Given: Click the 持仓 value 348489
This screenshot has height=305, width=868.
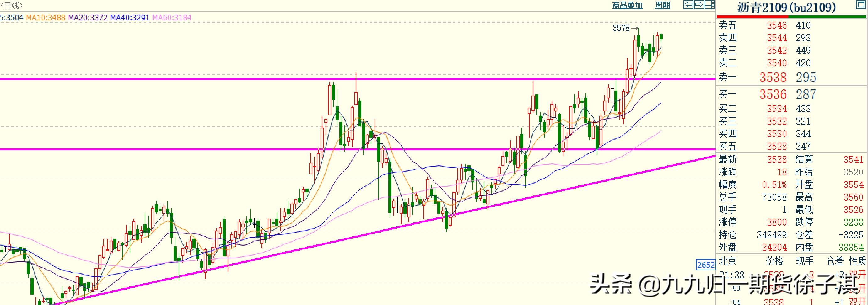Looking at the screenshot, I should (x=772, y=235).
